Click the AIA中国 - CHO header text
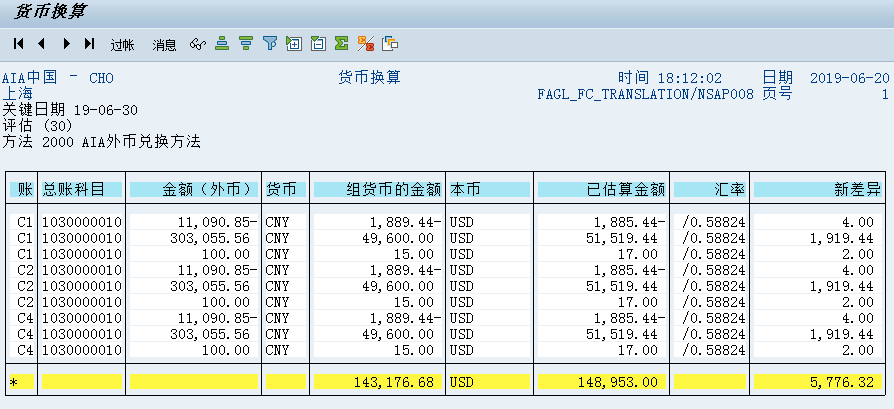Viewport: 894px width, 409px height. pyautogui.click(x=58, y=78)
